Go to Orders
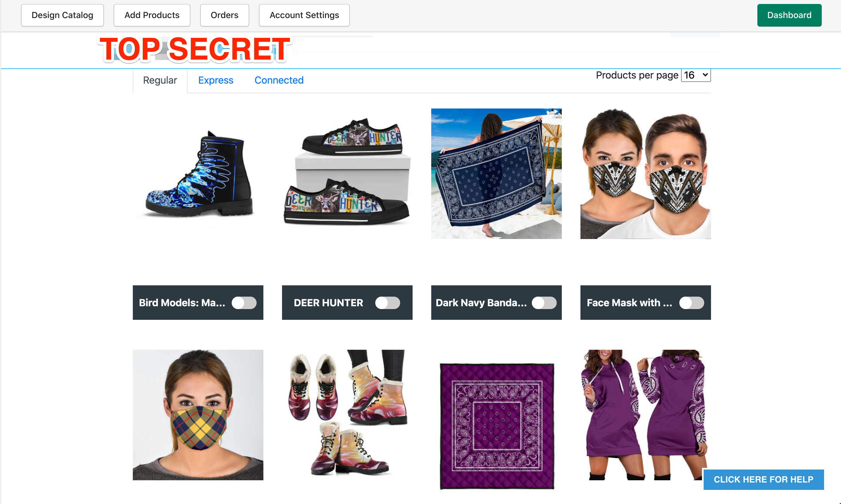841x504 pixels. [x=224, y=15]
